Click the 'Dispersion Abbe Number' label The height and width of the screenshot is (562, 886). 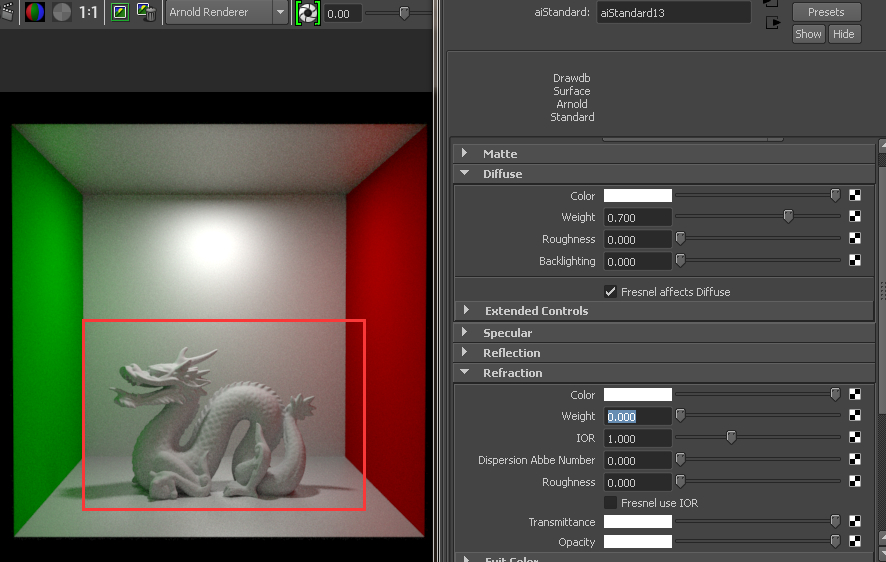[x=536, y=460]
